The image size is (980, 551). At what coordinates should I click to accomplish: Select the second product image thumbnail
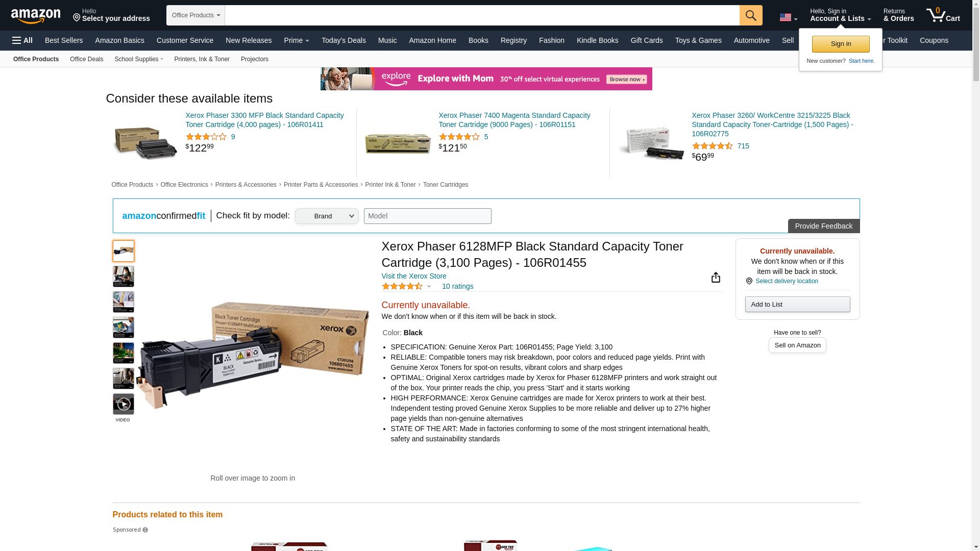coord(123,277)
